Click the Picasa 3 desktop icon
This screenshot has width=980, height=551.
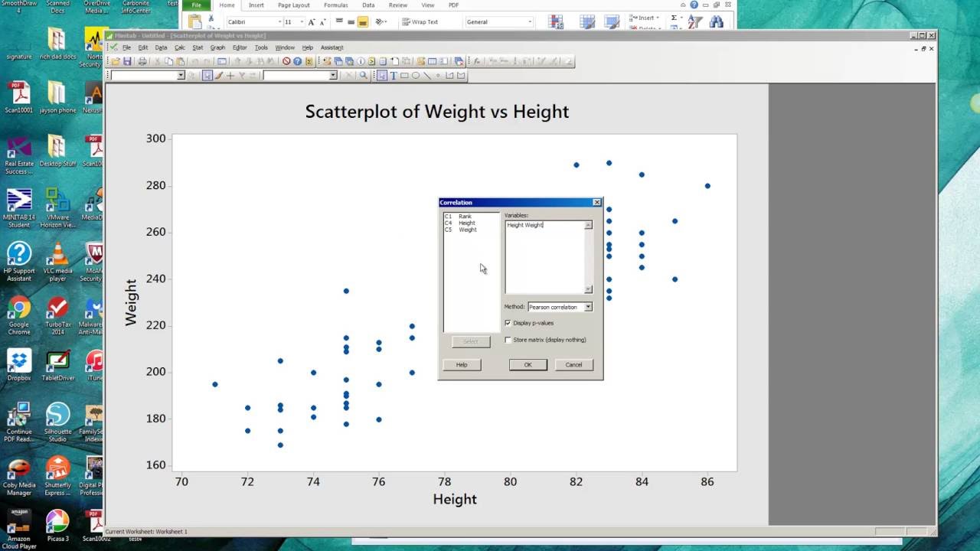[57, 525]
